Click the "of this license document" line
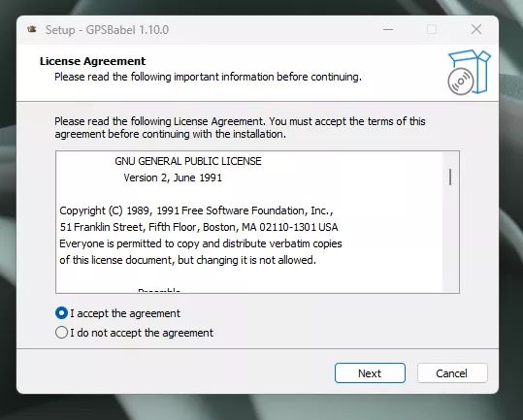Viewport: 523px width, 420px height. (x=188, y=260)
